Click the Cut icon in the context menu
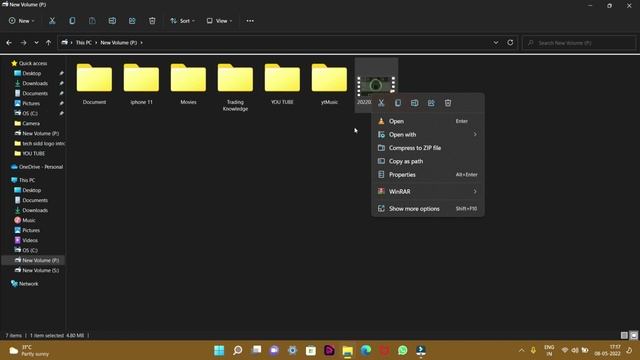 pyautogui.click(x=381, y=103)
